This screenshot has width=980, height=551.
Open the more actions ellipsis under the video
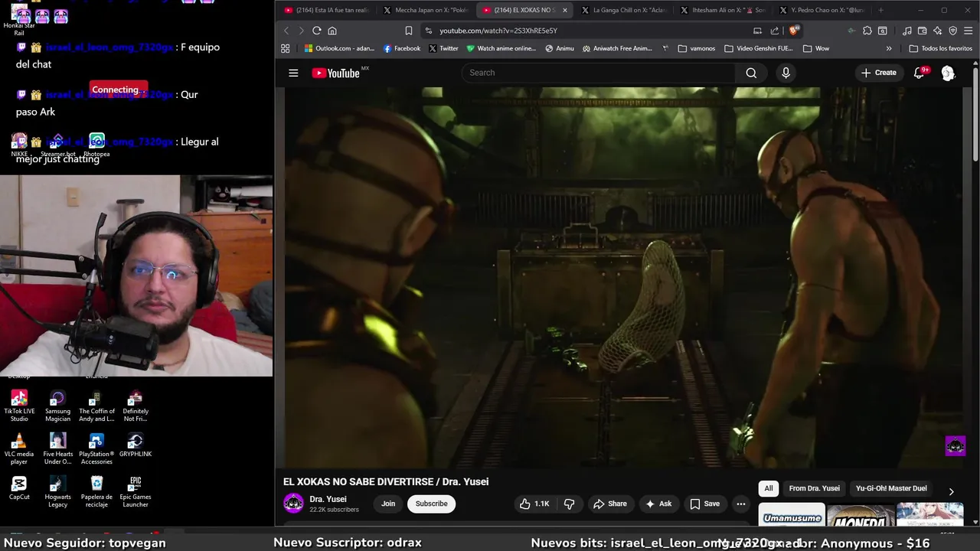click(x=740, y=504)
